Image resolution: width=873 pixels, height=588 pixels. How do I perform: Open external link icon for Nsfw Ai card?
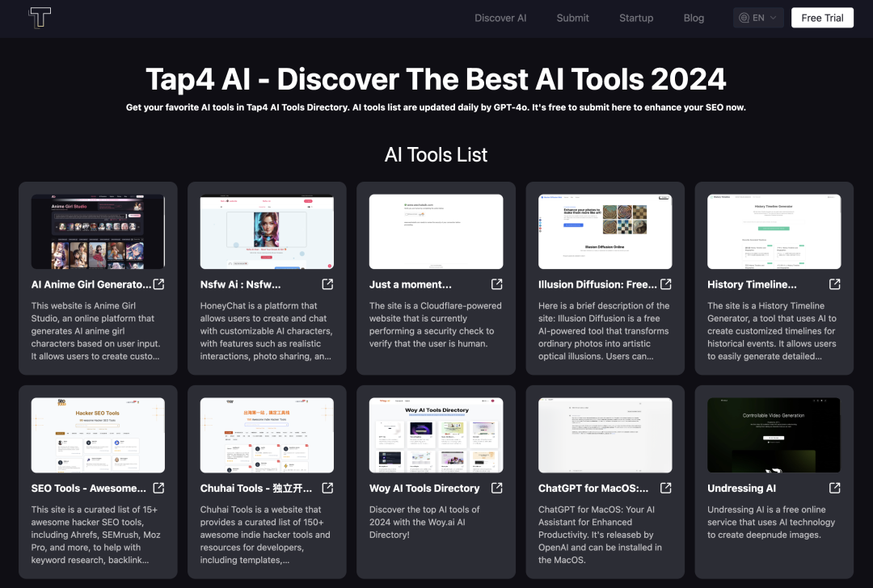click(x=328, y=284)
